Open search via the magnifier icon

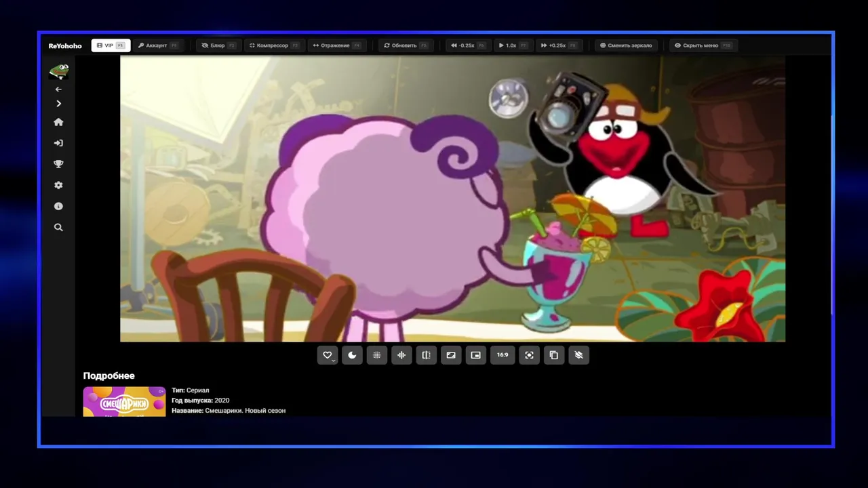pos(58,227)
